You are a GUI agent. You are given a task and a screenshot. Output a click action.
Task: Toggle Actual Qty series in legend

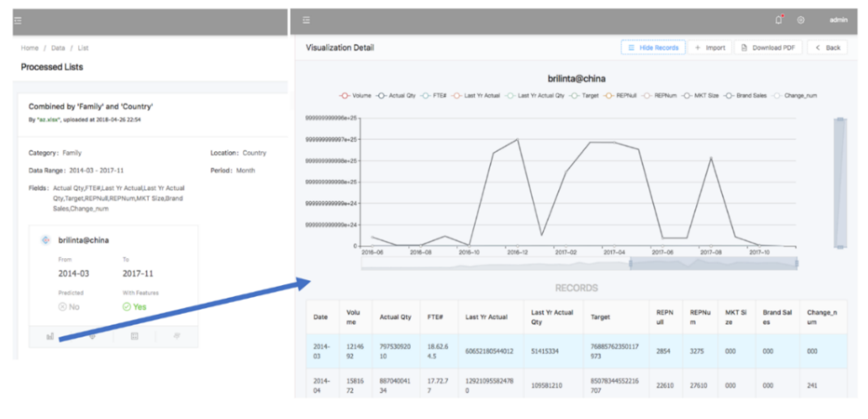click(x=396, y=95)
